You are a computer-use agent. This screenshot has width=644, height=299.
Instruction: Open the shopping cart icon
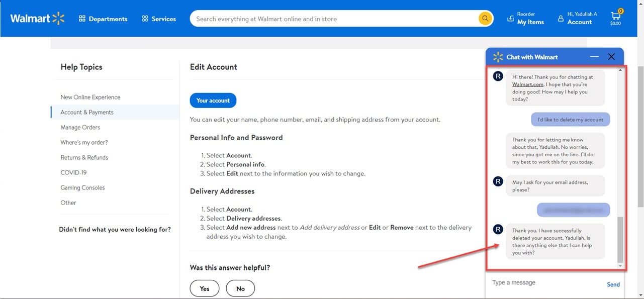(615, 15)
